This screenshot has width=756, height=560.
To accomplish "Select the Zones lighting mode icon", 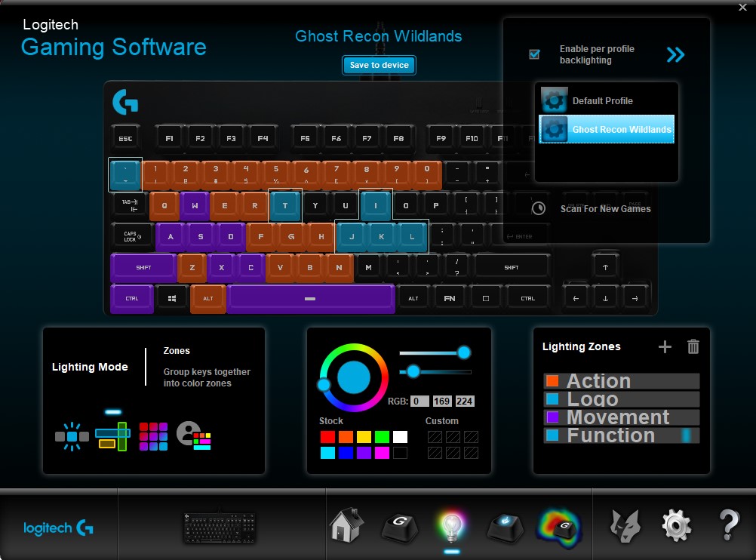I will pyautogui.click(x=113, y=436).
